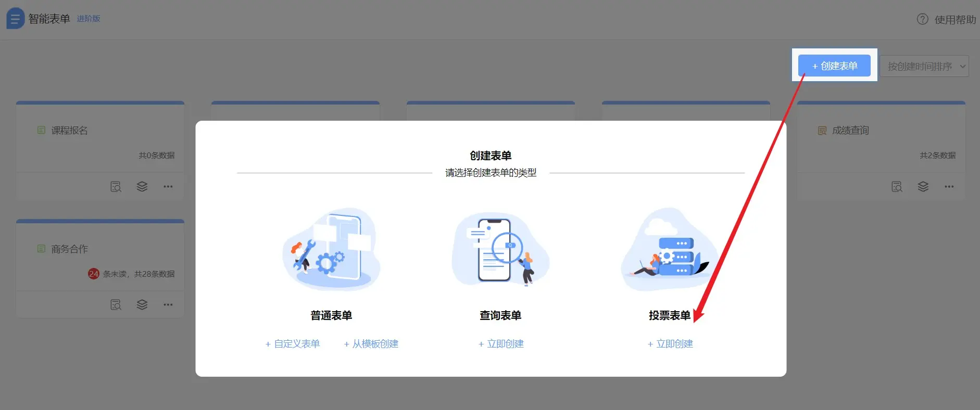Click the data view icon on 商务合作 card

tap(116, 305)
